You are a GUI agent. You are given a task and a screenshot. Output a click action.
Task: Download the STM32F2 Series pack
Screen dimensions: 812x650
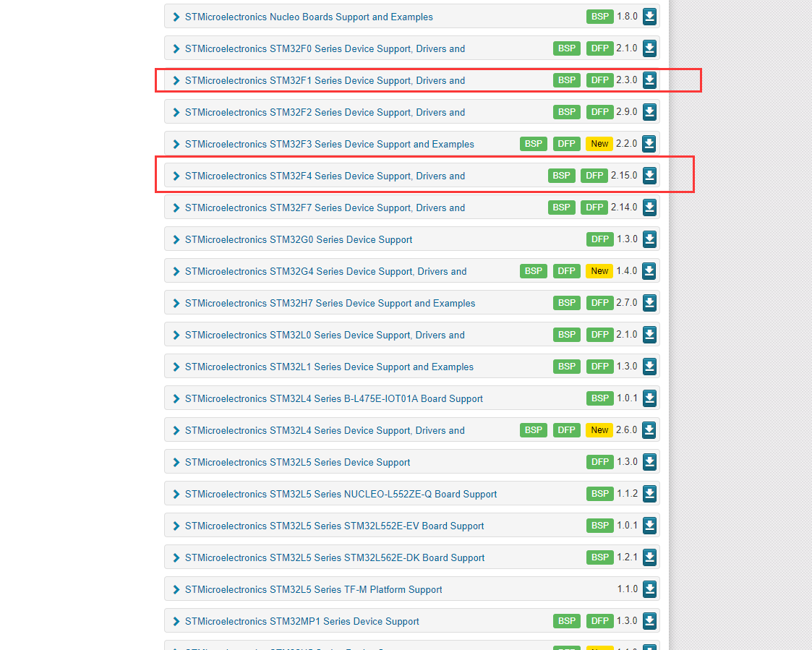tap(649, 112)
